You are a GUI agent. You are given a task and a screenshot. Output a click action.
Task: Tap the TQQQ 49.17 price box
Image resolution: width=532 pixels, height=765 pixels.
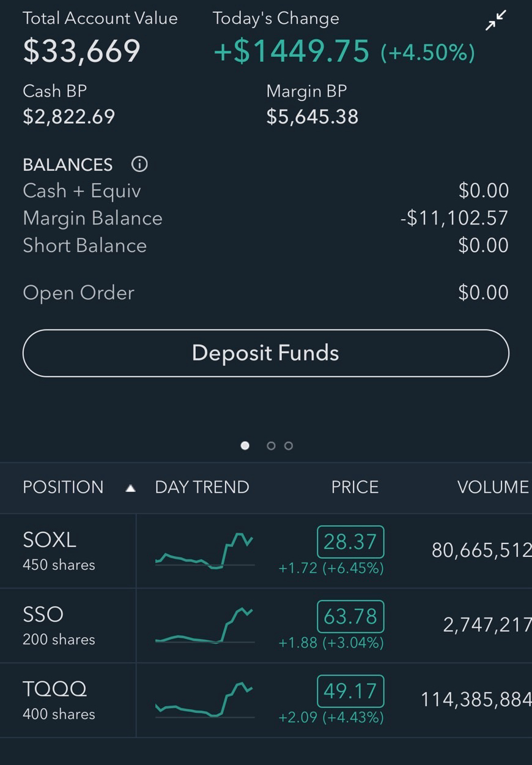(350, 691)
